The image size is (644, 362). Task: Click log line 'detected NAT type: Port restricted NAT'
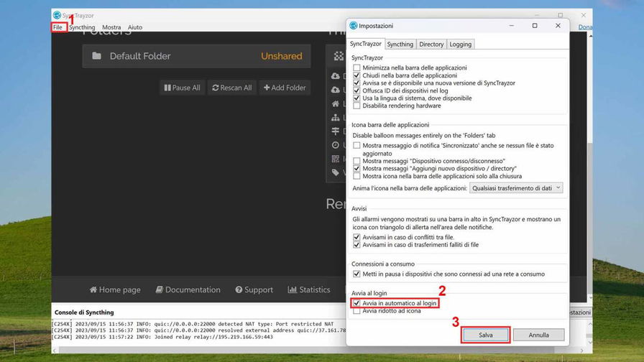192,324
